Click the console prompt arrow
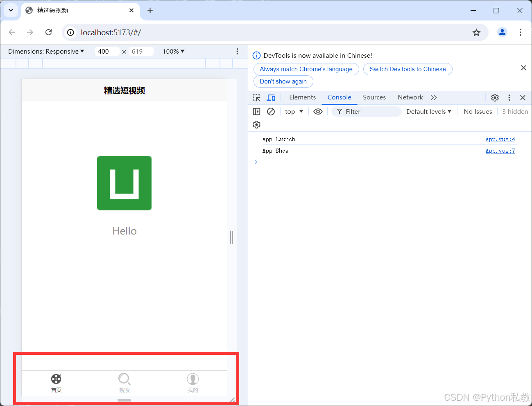The height and width of the screenshot is (406, 532). pyautogui.click(x=256, y=162)
